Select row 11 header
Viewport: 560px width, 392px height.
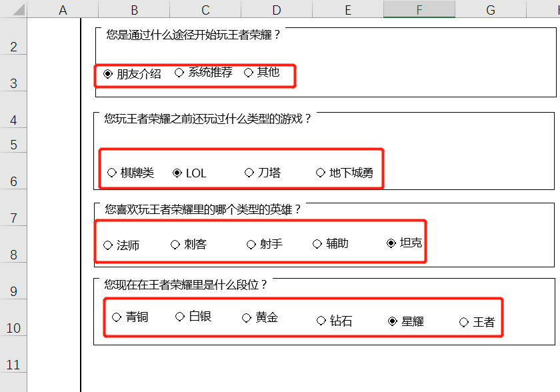click(13, 355)
